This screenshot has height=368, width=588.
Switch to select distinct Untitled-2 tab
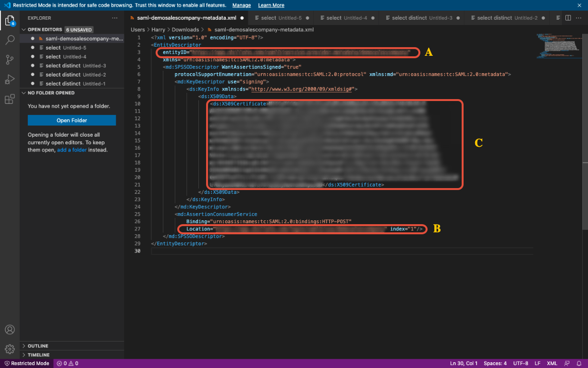pos(507,18)
